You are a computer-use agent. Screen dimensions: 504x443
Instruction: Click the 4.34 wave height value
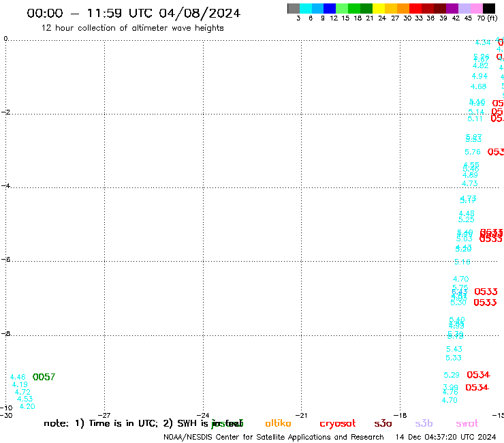pyautogui.click(x=483, y=42)
